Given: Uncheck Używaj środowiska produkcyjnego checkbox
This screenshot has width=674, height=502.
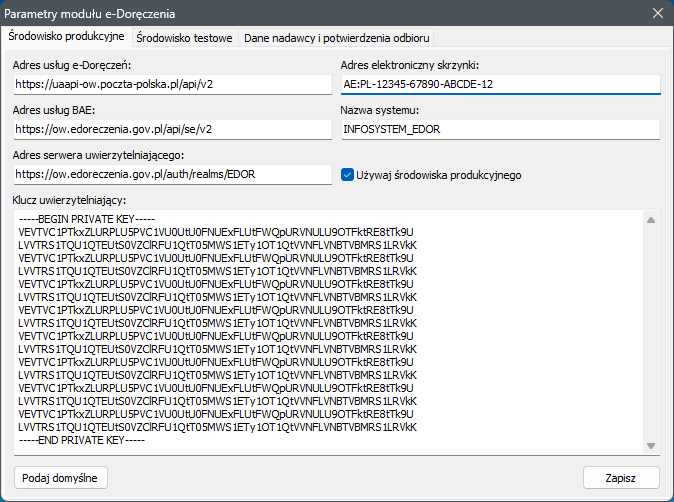Looking at the screenshot, I should [348, 175].
